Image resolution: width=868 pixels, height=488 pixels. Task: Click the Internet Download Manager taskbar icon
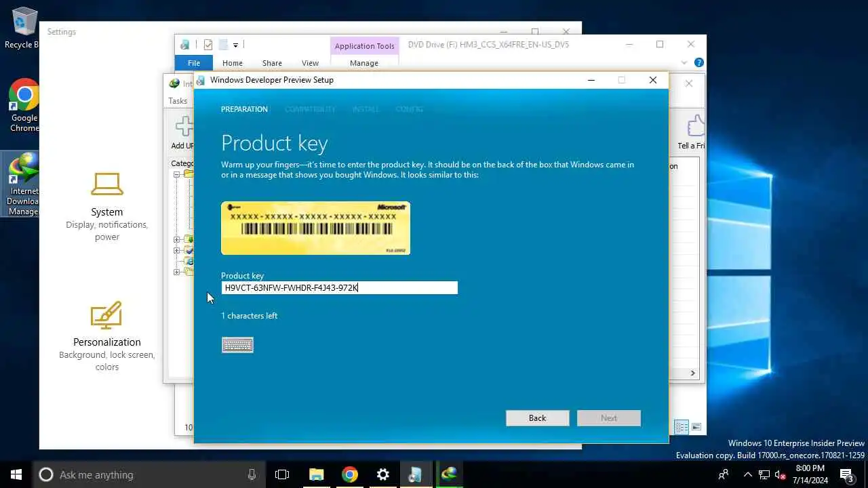click(x=449, y=474)
